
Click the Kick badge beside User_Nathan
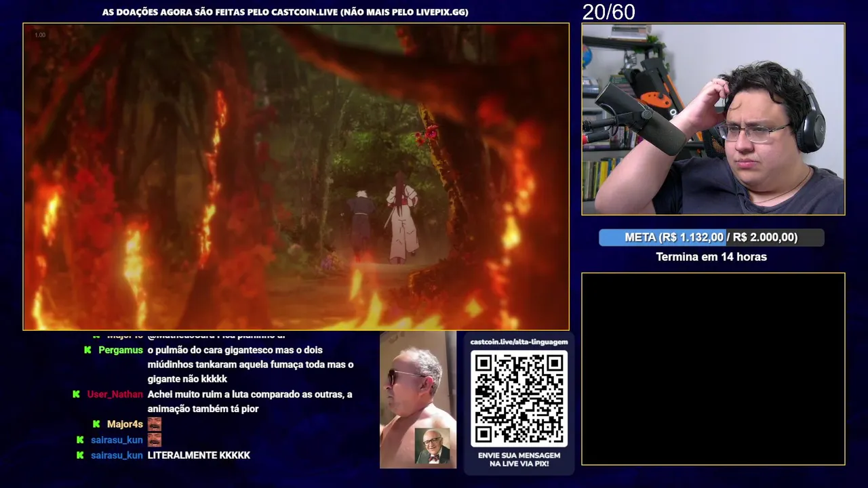pyautogui.click(x=77, y=394)
